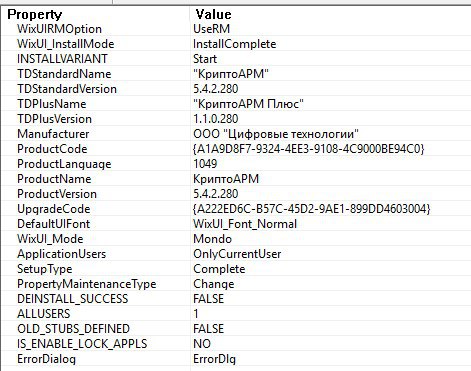The height and width of the screenshot is (371, 471).
Task: Select the ProductCode property
Action: pos(52,149)
